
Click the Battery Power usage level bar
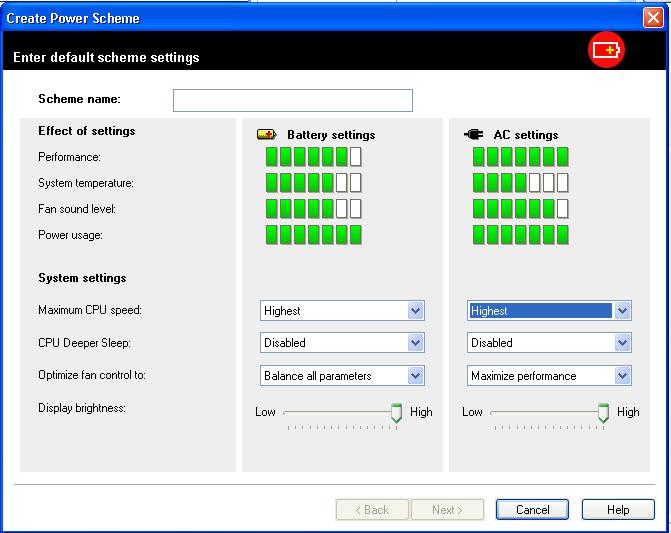point(313,235)
